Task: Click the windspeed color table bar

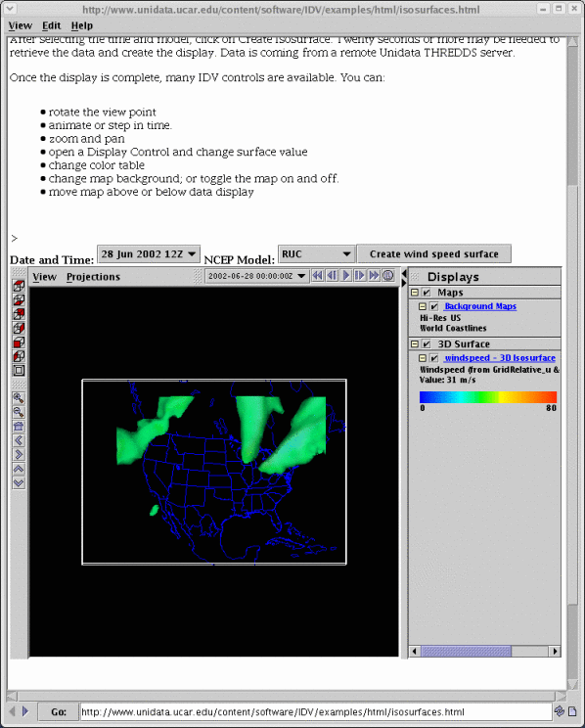Action: click(x=487, y=397)
